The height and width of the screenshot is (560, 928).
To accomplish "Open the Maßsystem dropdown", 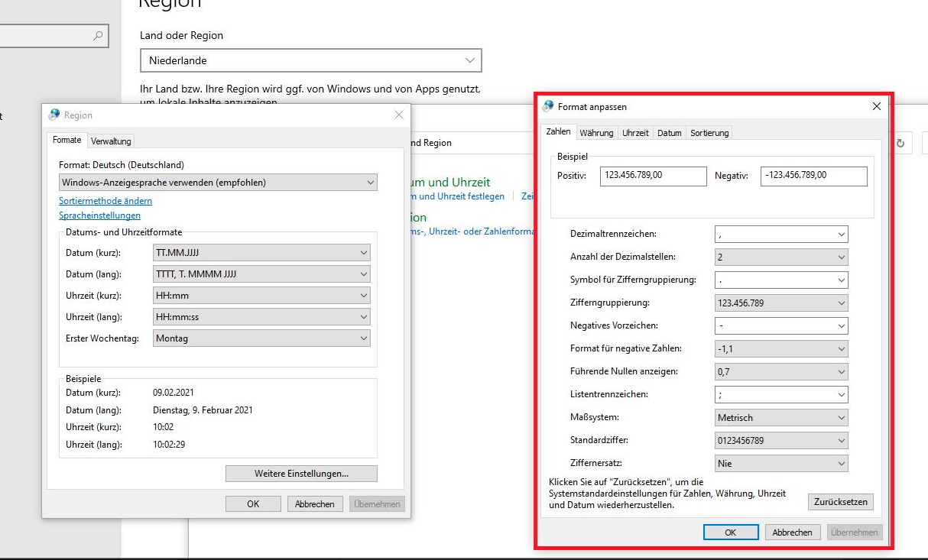I will tap(781, 418).
